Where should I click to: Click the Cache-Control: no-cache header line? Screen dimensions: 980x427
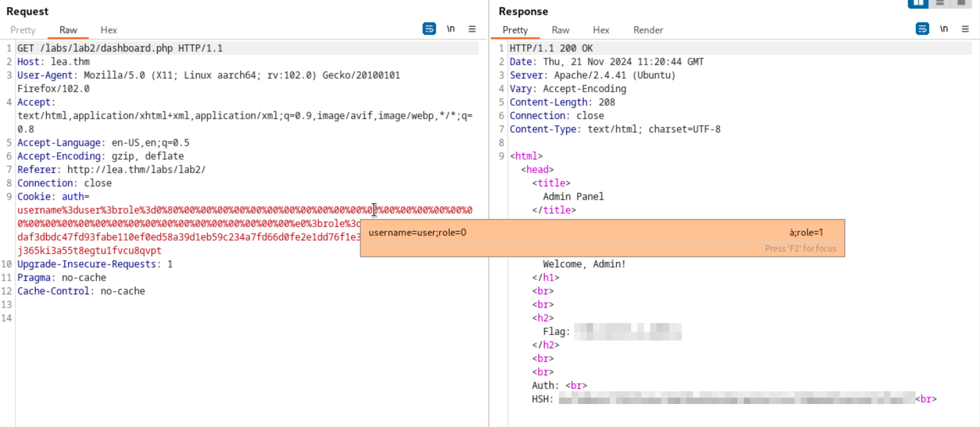(81, 291)
